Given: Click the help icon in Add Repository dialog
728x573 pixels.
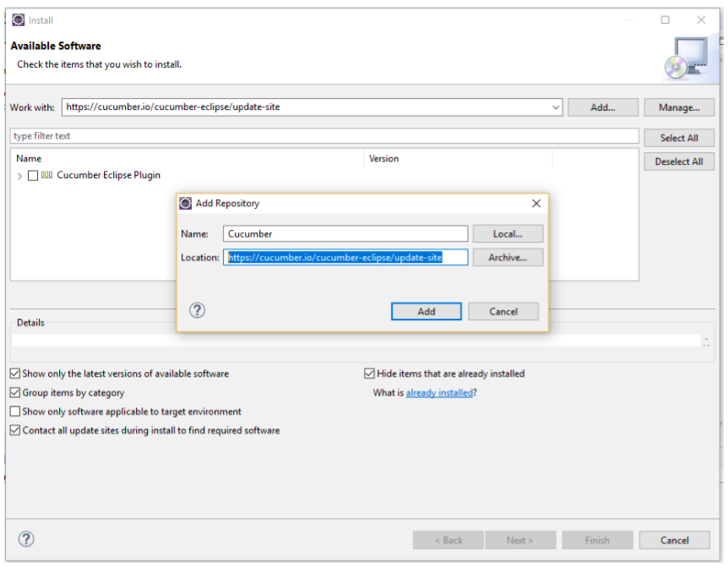Looking at the screenshot, I should (x=198, y=310).
